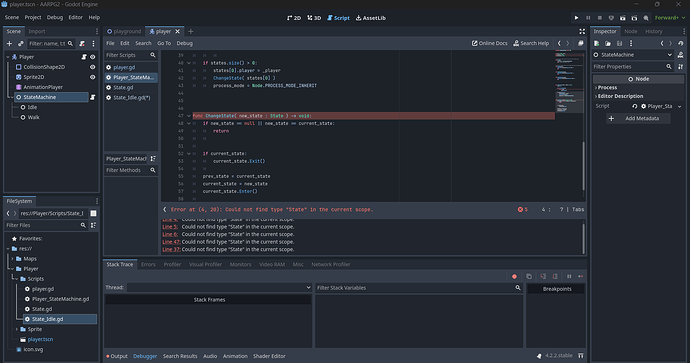Switch to the AssetLib workspace
Image resolution: width=690 pixels, height=363 pixels.
[x=371, y=18]
